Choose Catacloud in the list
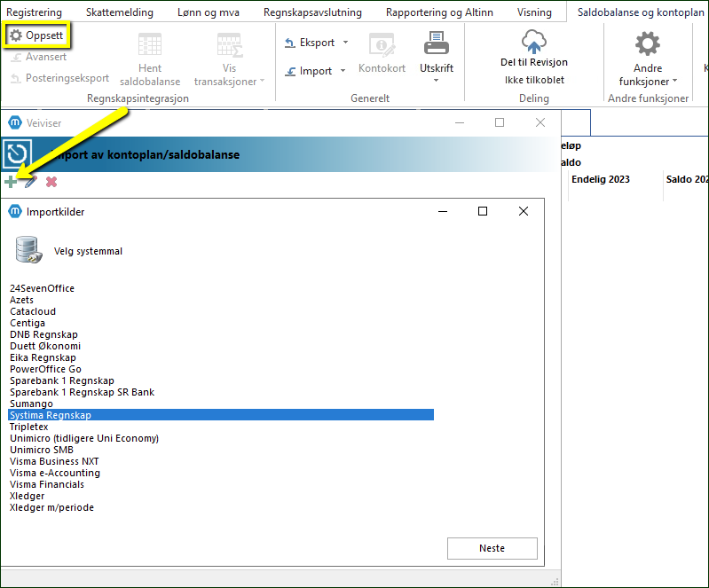 [x=33, y=311]
